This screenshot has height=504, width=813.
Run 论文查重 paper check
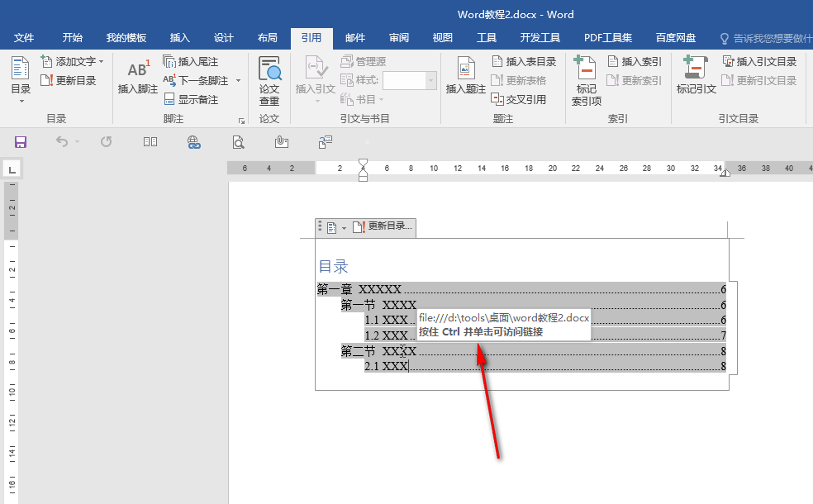click(x=269, y=81)
